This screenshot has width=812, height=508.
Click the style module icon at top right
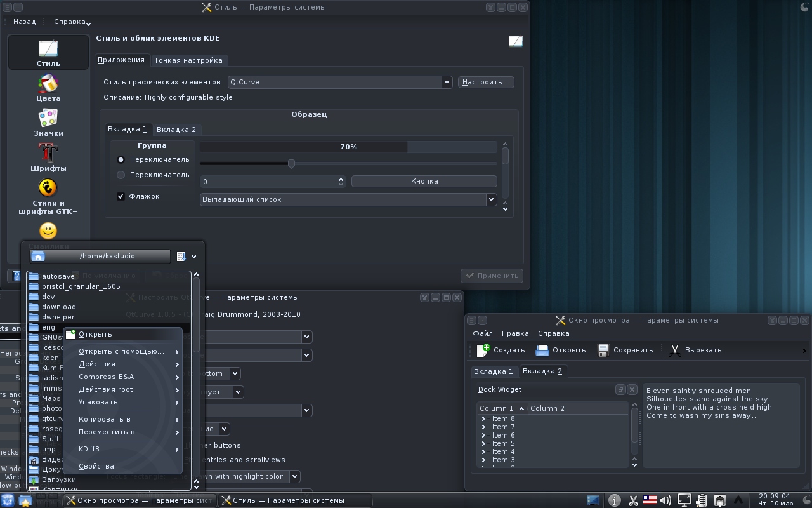click(x=516, y=41)
